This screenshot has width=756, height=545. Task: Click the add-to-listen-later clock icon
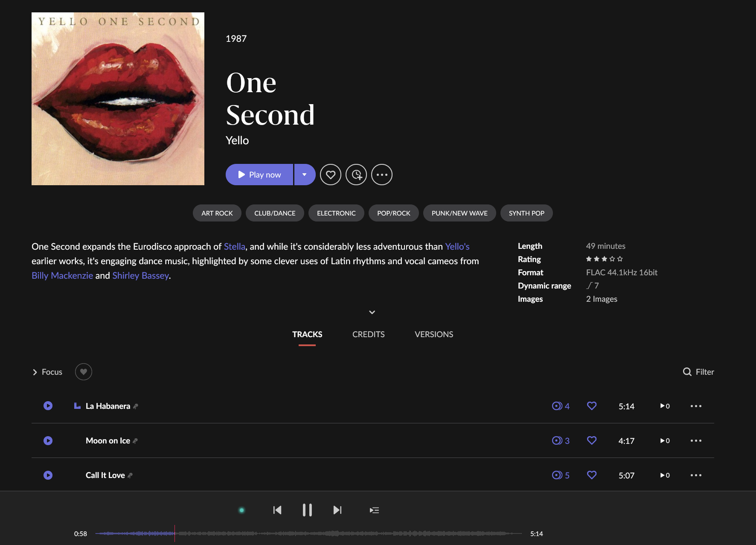click(x=356, y=175)
